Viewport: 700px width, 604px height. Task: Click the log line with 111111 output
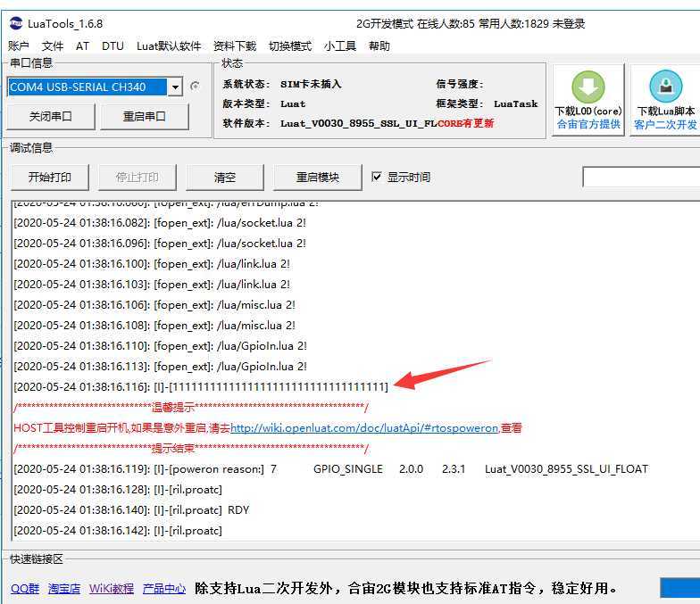[201, 387]
